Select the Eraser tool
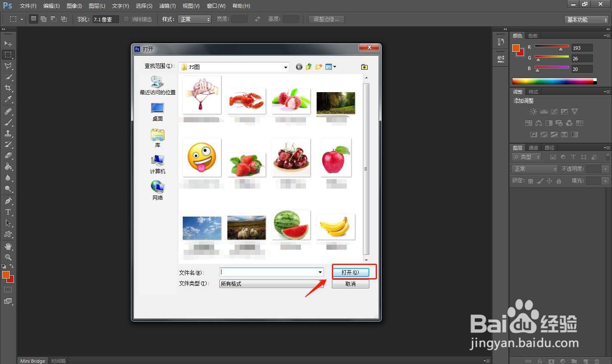The height and width of the screenshot is (364, 612). tap(8, 155)
